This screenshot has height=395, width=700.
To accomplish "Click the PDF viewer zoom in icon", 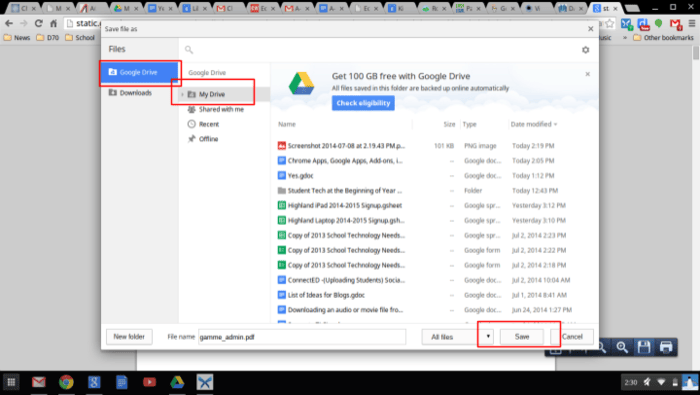I will [622, 347].
